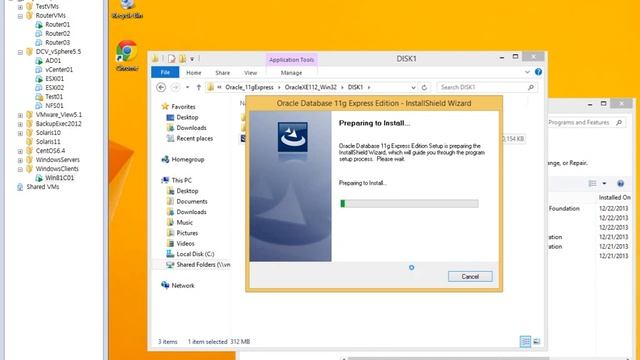
Task: Select Oracle_11gExpress in the address path
Action: tap(249, 87)
